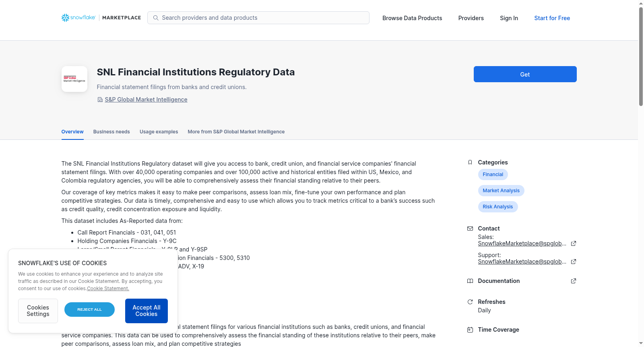Select the Risk Analysis category tag
Screen dimensions: 644x347
coord(498,207)
